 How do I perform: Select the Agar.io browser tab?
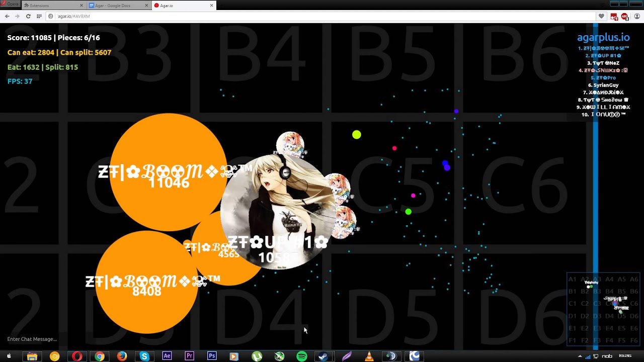pyautogui.click(x=183, y=6)
